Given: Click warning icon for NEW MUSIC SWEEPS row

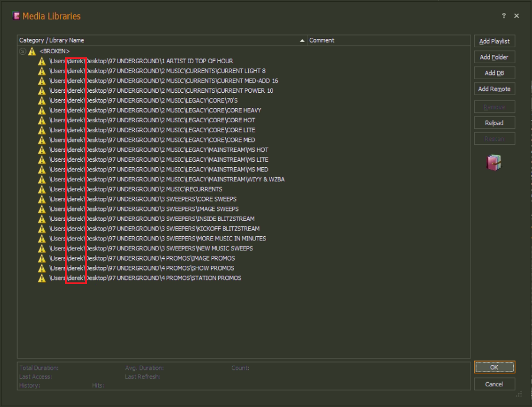Looking at the screenshot, I should [42, 248].
